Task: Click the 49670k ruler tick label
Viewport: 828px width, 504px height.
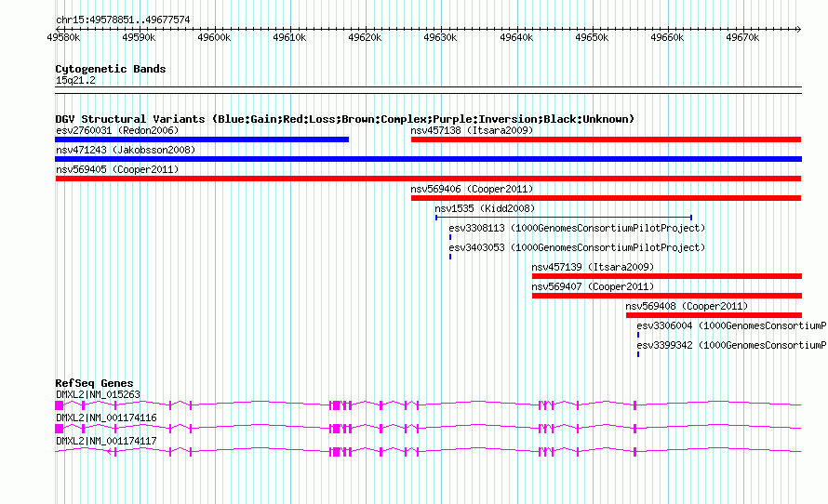Action: [x=742, y=37]
